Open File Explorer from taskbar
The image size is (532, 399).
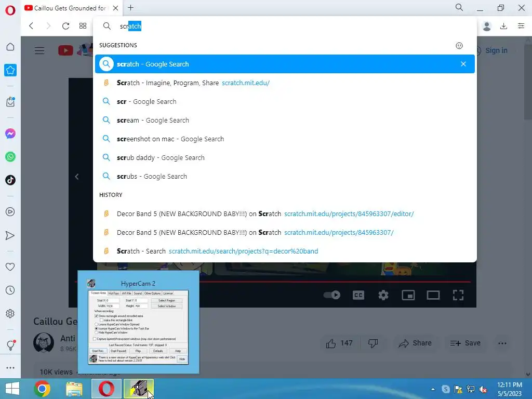(74, 389)
